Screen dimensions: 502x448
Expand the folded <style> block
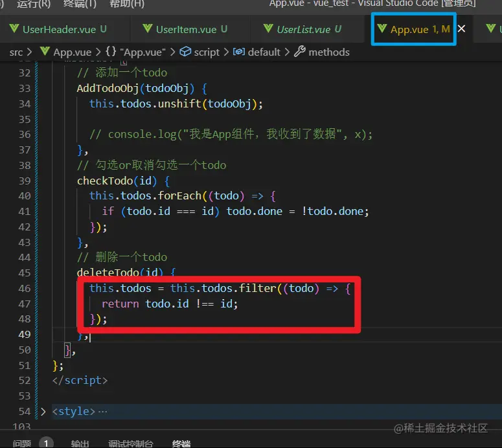[x=43, y=412]
